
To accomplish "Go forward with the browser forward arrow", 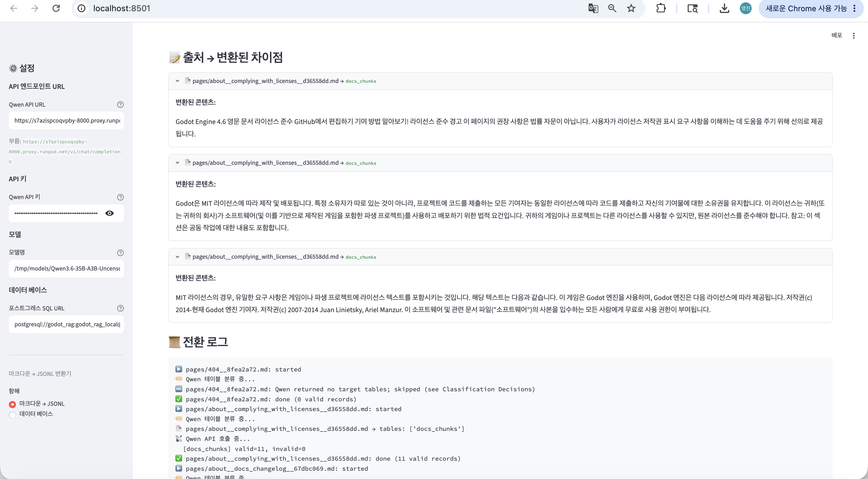I will pyautogui.click(x=35, y=9).
